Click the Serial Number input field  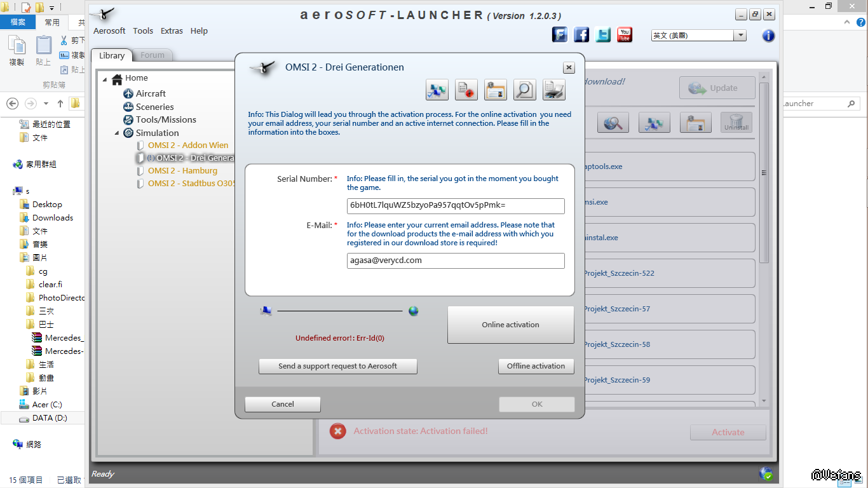[x=456, y=206]
